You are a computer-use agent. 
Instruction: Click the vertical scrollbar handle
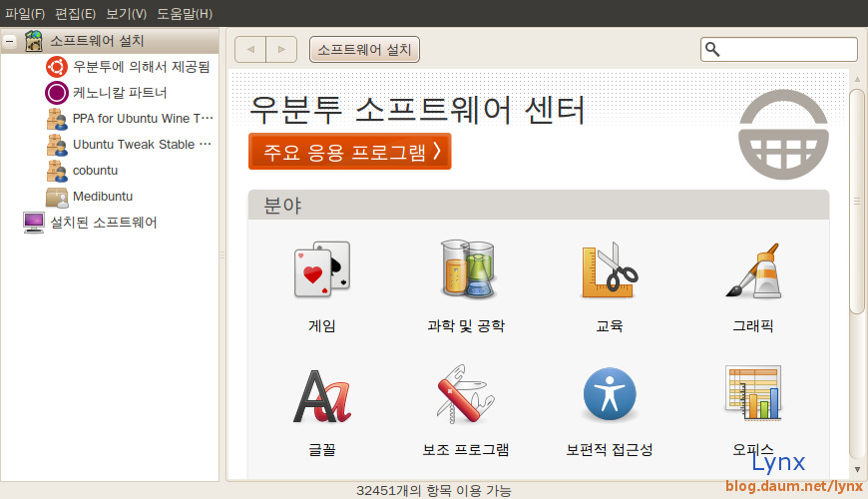(x=857, y=202)
